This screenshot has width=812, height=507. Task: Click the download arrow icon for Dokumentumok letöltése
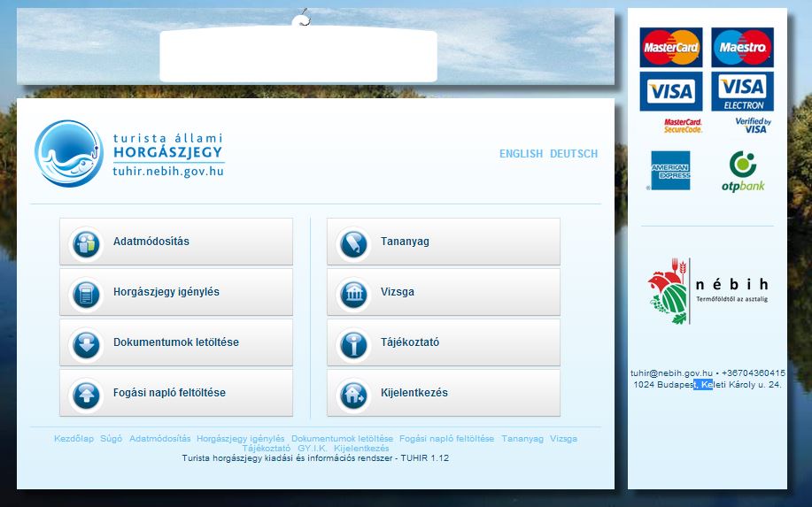coord(87,343)
